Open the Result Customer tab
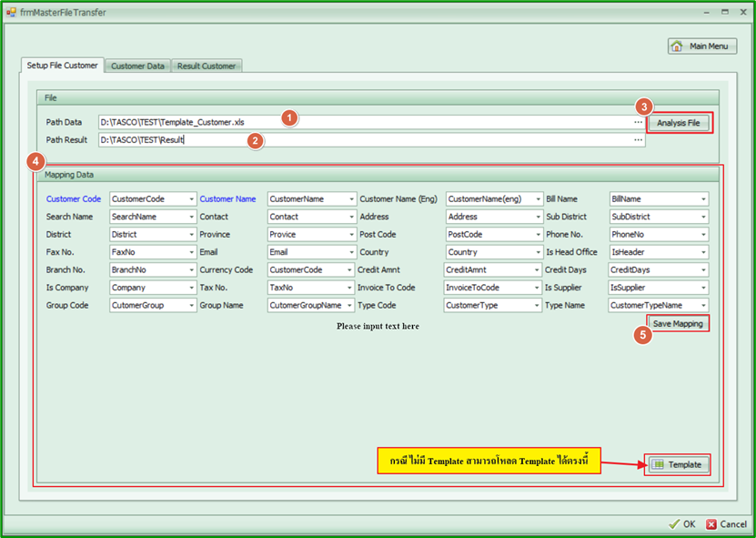Viewport: 756px width, 538px height. coord(207,66)
